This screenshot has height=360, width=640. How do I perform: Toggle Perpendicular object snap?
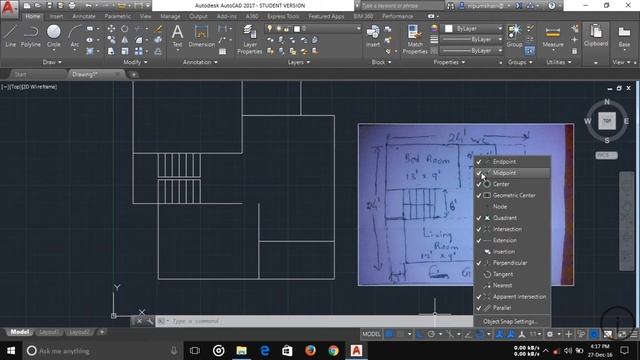(512, 263)
